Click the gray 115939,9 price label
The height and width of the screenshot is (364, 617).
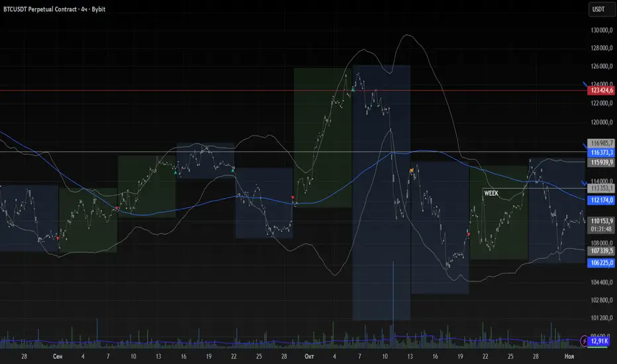(x=602, y=162)
